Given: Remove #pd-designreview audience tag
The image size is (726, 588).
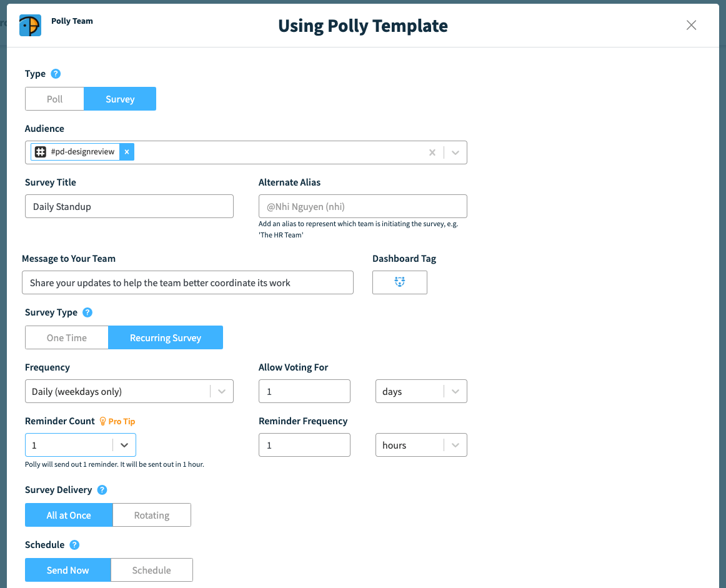Looking at the screenshot, I should pyautogui.click(x=127, y=152).
